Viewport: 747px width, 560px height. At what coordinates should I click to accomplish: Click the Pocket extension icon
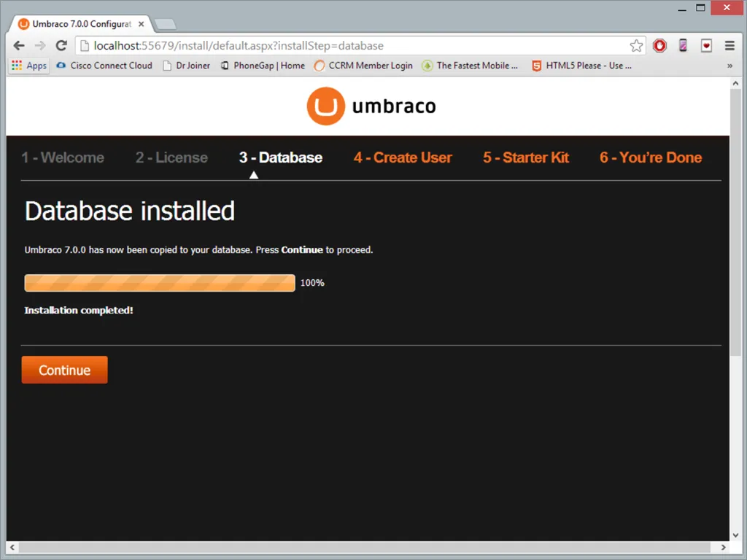coord(706,46)
